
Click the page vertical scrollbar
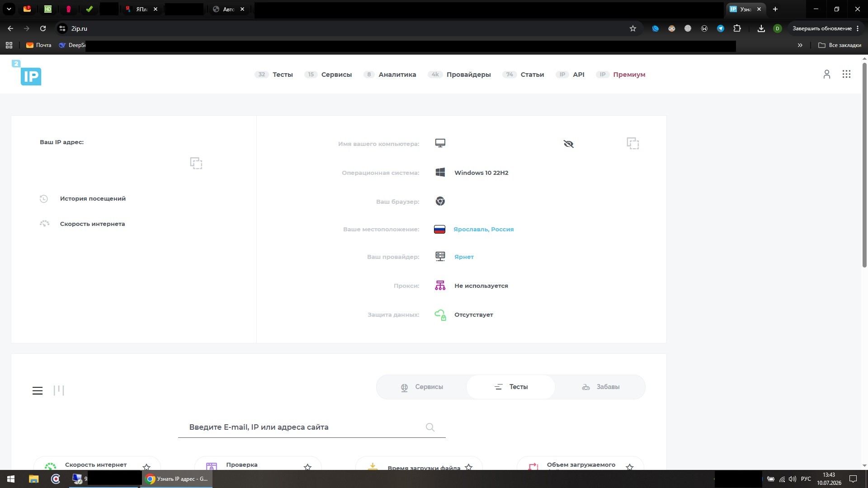pos(864,165)
